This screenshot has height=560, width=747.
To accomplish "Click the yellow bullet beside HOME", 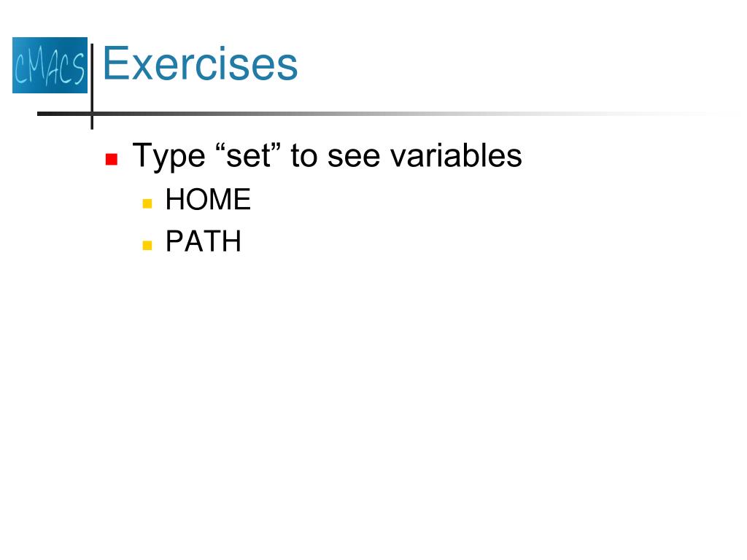I will point(147,204).
